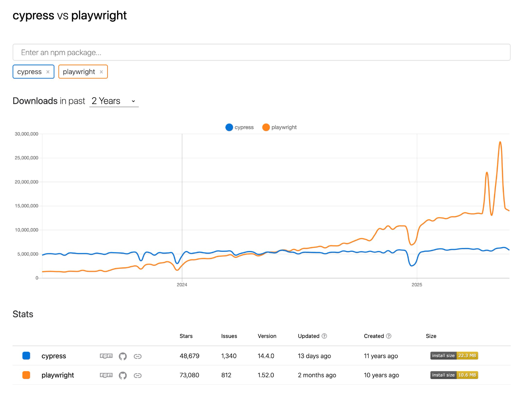Show help for the Created column
The height and width of the screenshot is (395, 532).
coord(389,336)
